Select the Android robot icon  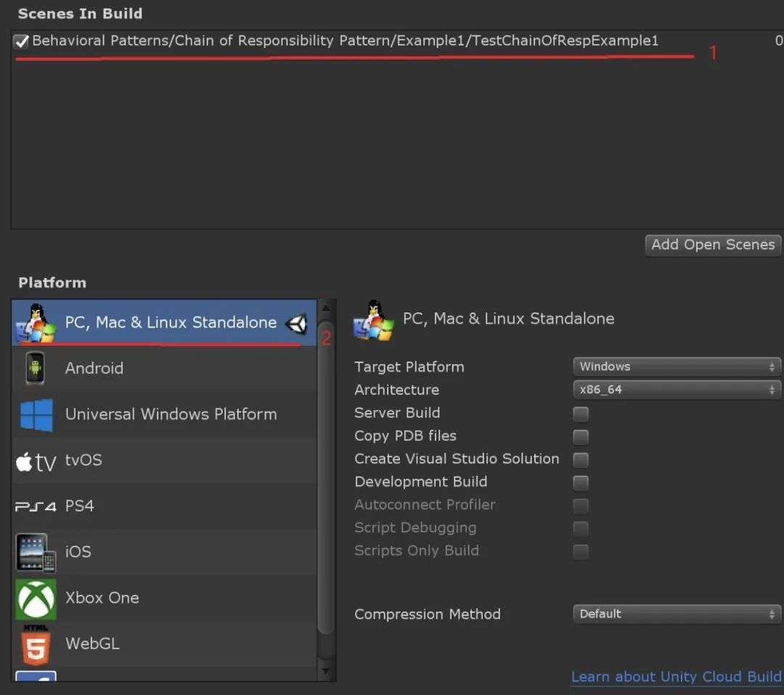coord(35,368)
